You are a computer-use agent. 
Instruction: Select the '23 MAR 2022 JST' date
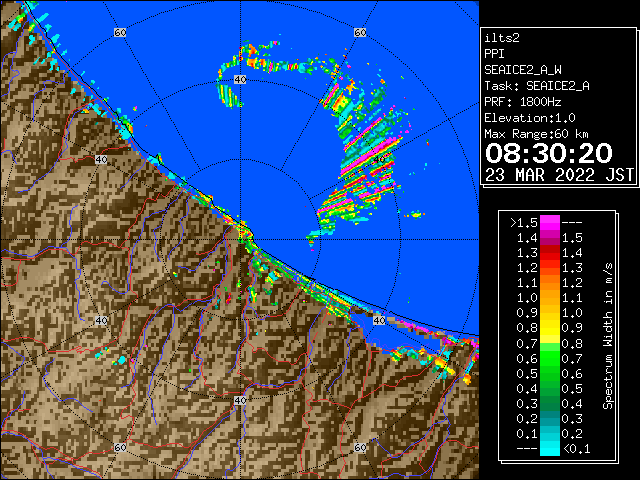tap(559, 175)
